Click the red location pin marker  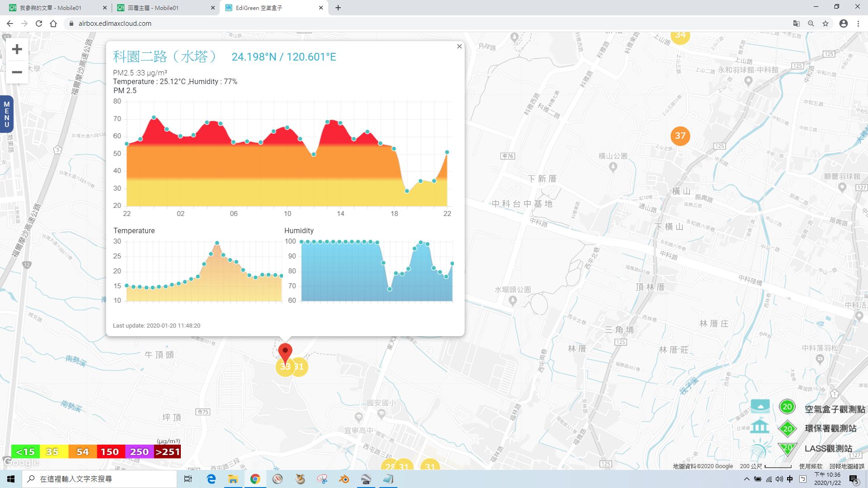pyautogui.click(x=285, y=353)
